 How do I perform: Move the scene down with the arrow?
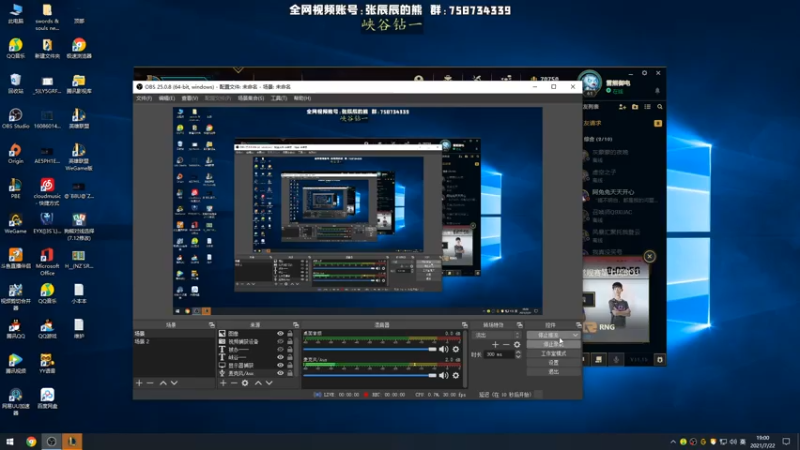click(174, 383)
